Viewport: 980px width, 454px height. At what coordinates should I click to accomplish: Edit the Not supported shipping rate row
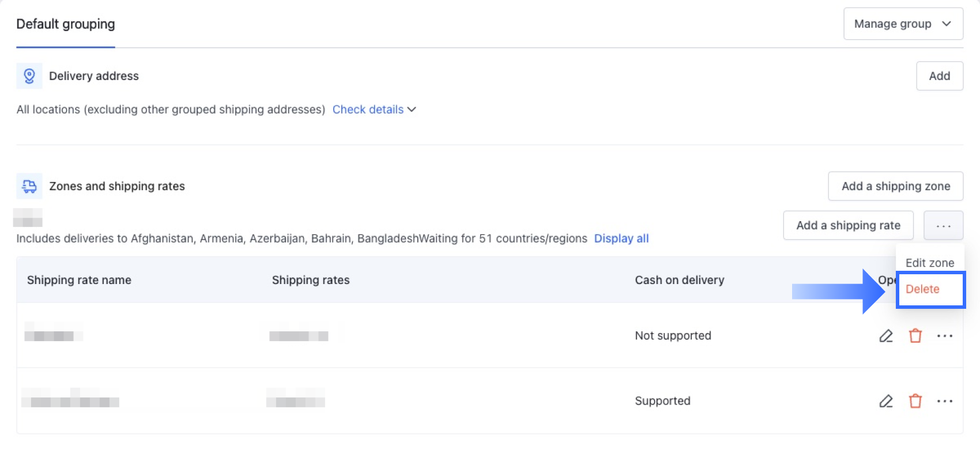pyautogui.click(x=886, y=336)
